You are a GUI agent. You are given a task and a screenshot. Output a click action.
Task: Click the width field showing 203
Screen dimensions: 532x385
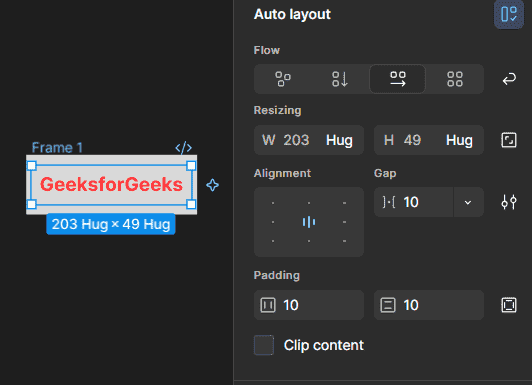(x=296, y=140)
